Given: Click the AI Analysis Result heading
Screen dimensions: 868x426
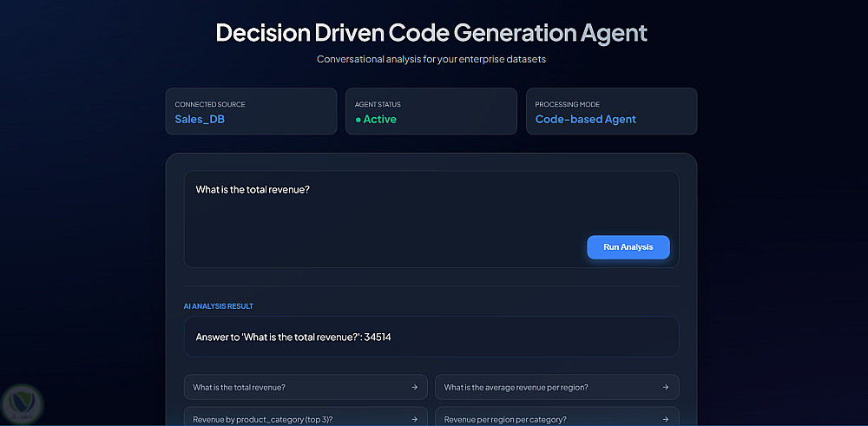Looking at the screenshot, I should (x=218, y=306).
